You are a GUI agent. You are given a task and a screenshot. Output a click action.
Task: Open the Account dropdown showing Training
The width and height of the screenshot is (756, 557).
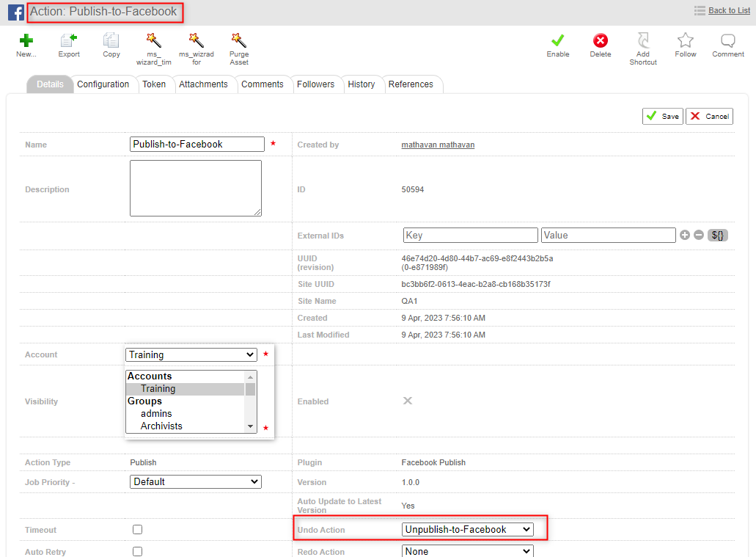[191, 354]
